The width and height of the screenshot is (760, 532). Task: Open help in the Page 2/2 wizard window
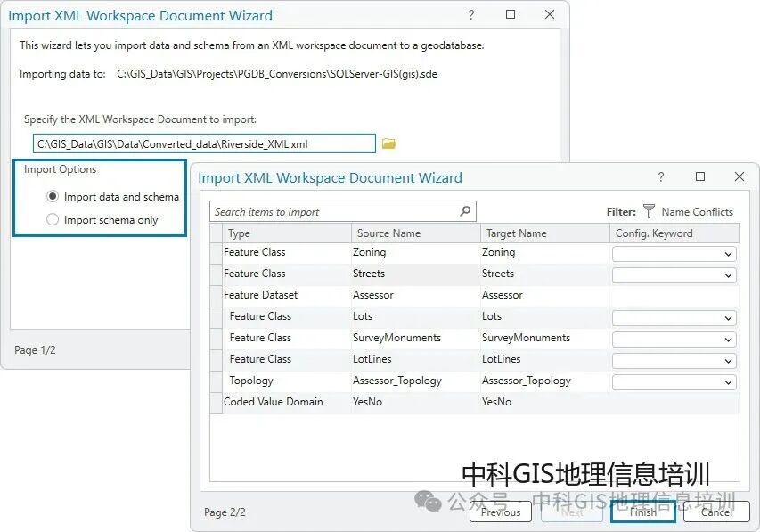click(660, 177)
